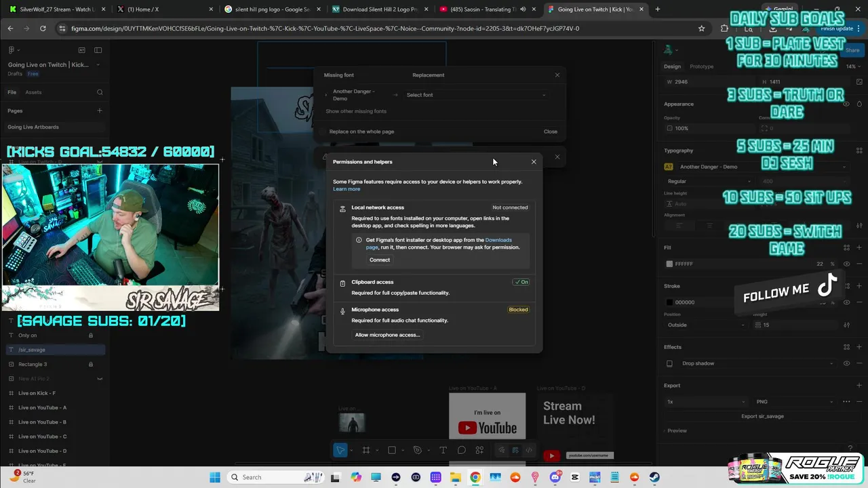Open Steam from the taskbar
Viewport: 868px width, 488px height.
(654, 477)
